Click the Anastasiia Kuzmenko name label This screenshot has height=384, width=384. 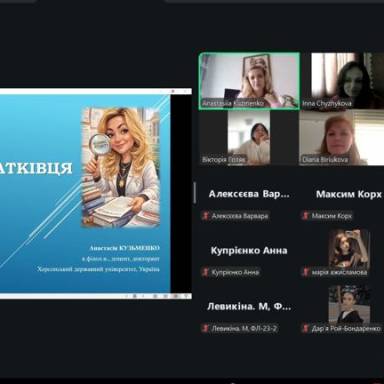coord(233,103)
